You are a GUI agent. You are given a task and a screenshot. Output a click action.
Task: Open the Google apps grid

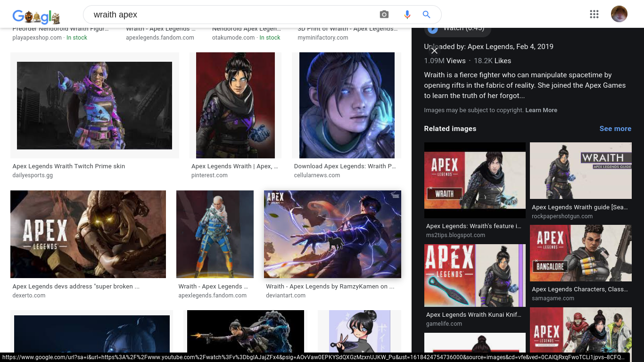(594, 14)
